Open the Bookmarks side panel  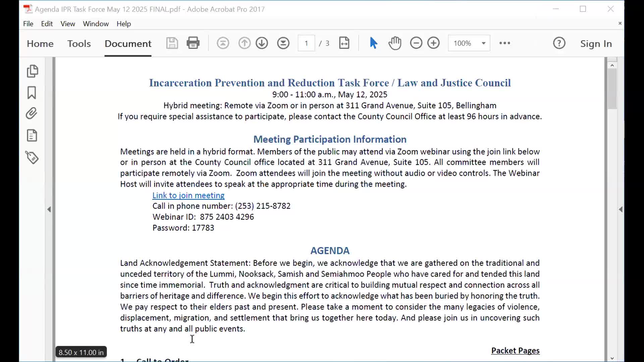click(x=32, y=93)
